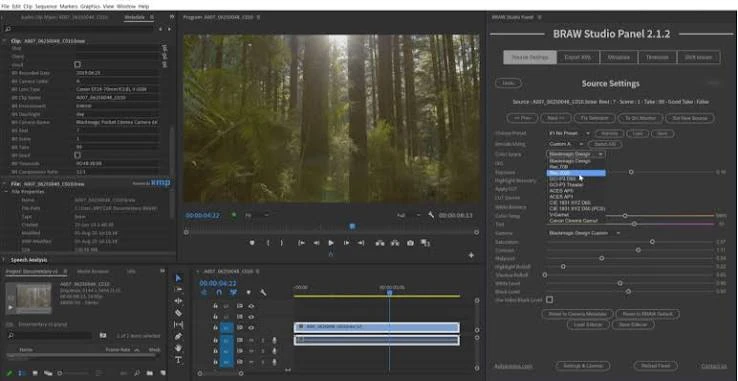Click Settings & License button

[x=583, y=365]
